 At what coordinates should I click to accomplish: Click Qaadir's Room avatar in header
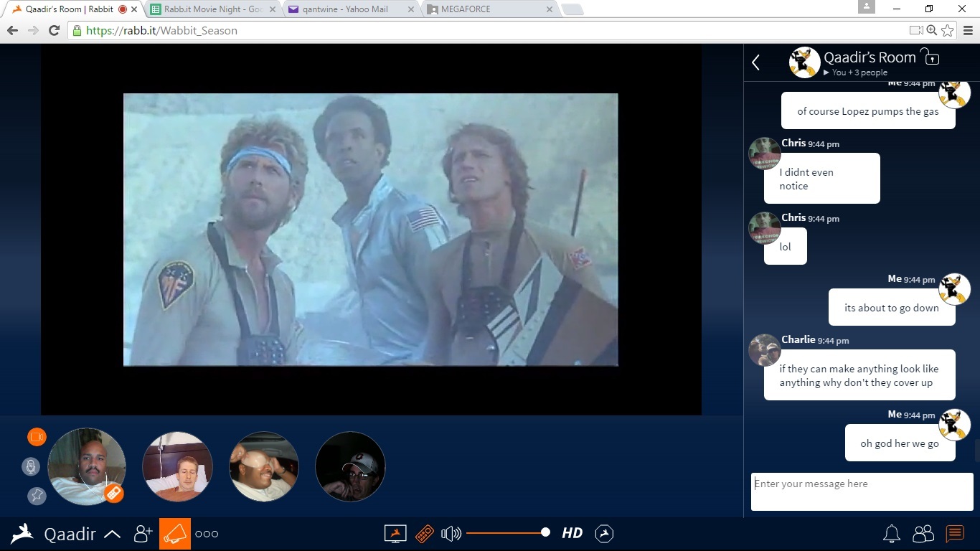click(x=804, y=62)
